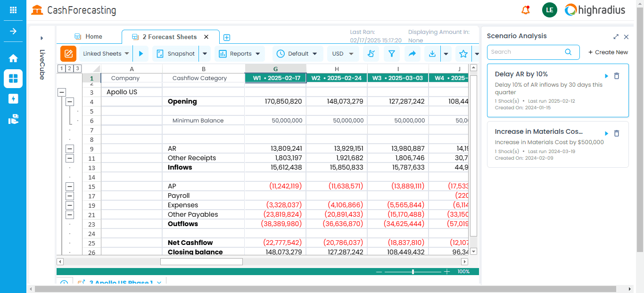Viewport: 644px width, 293px height.
Task: Delete the Increase in Materials Cost scenario
Action: click(617, 134)
